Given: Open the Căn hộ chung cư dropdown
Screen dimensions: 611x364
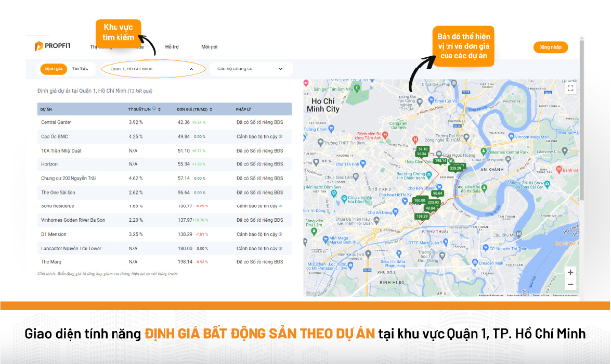Looking at the screenshot, I should pyautogui.click(x=251, y=68).
